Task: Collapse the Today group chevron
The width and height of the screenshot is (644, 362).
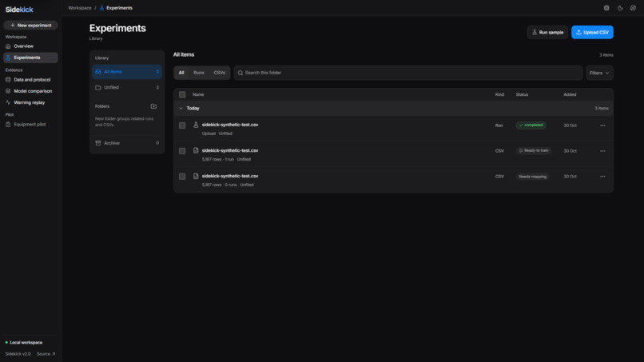Action: (x=181, y=109)
